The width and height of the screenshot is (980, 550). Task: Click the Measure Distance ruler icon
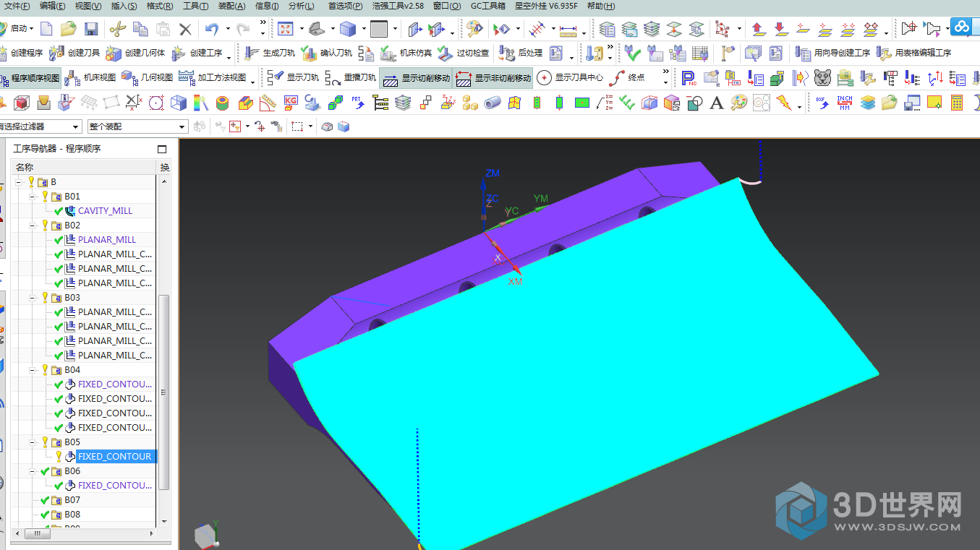pos(568,30)
